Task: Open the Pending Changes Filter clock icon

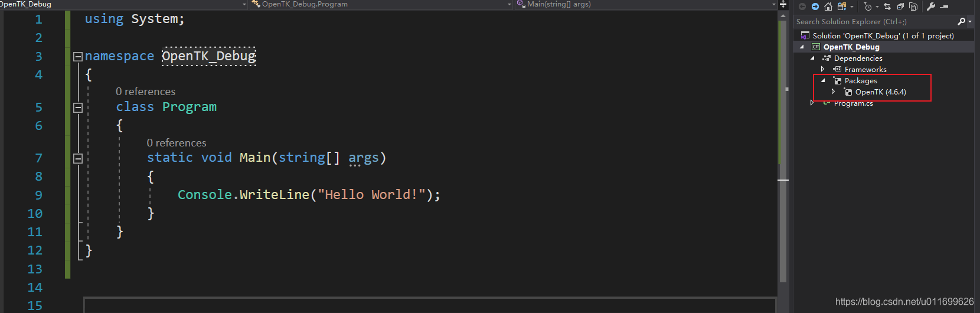Action: [x=868, y=6]
